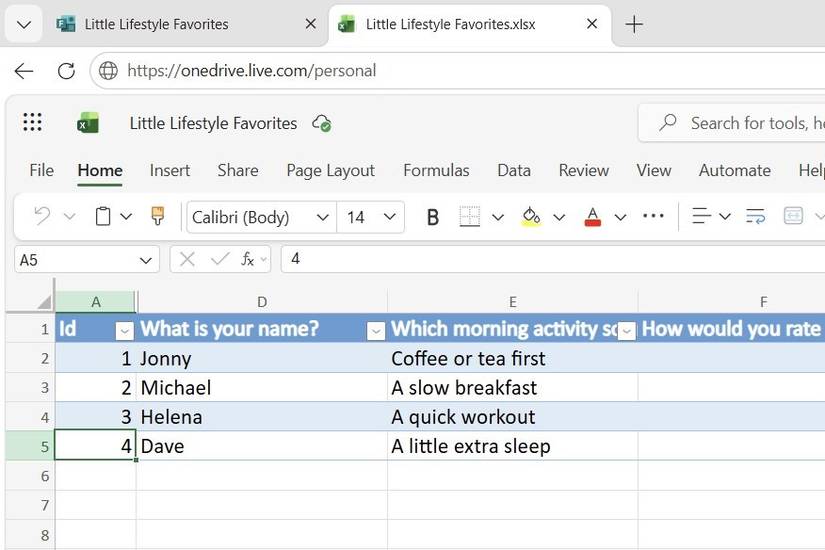Viewport: 825px width, 550px height.
Task: Select column D header
Action: point(261,302)
